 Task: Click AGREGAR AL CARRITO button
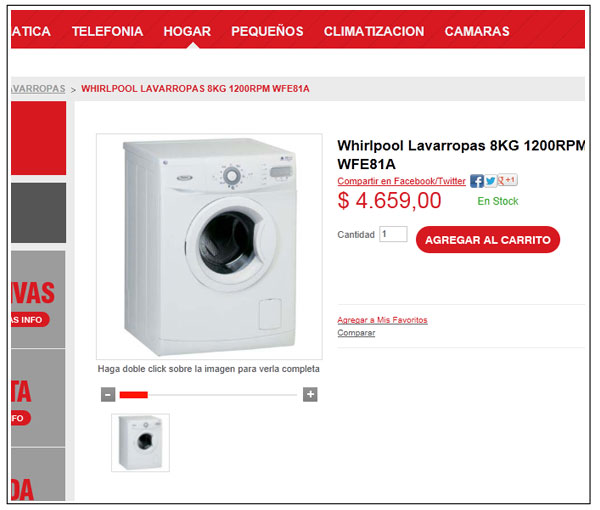click(488, 240)
